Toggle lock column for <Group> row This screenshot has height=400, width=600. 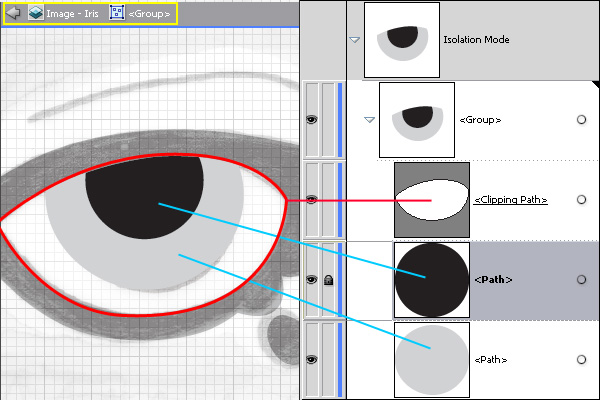pos(328,120)
